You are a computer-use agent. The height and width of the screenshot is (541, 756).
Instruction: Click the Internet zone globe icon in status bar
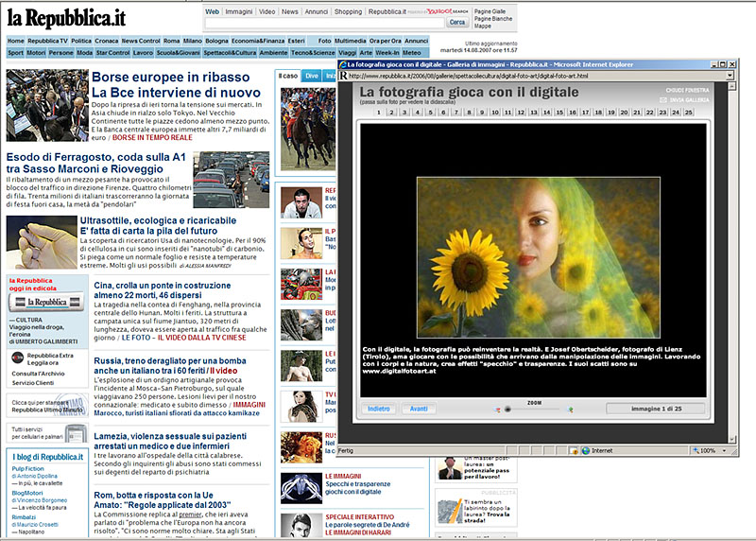click(586, 451)
